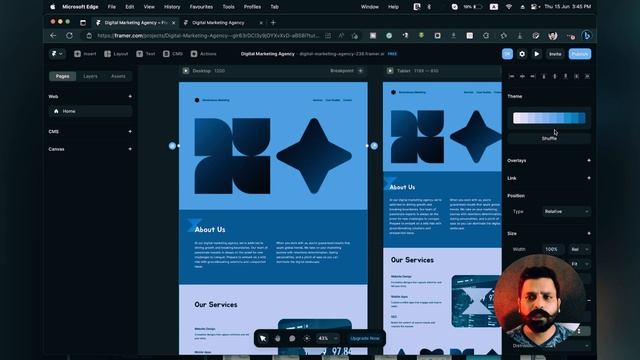Open the Framer logo main menu

(x=57, y=54)
